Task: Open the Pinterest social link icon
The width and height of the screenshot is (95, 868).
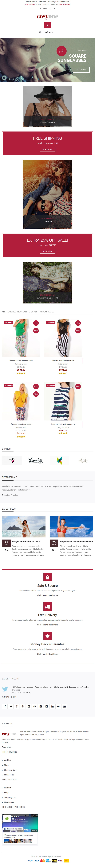Action: click(x=23, y=706)
